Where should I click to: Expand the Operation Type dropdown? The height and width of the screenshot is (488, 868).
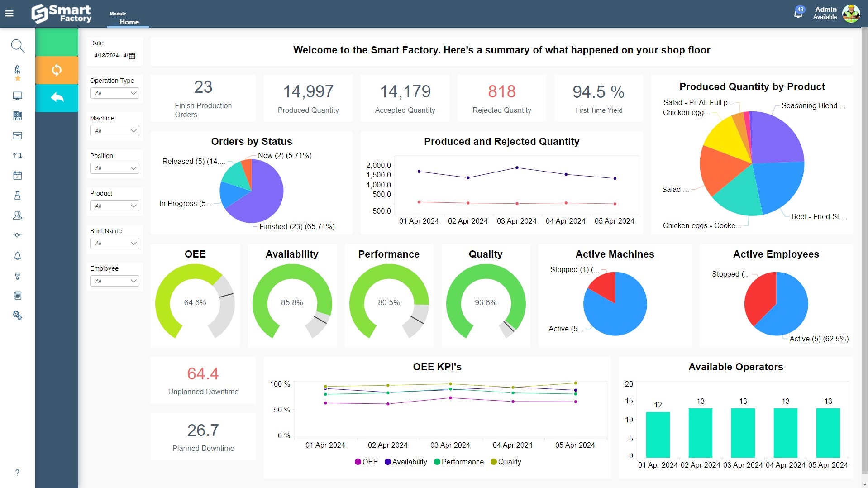click(x=114, y=93)
